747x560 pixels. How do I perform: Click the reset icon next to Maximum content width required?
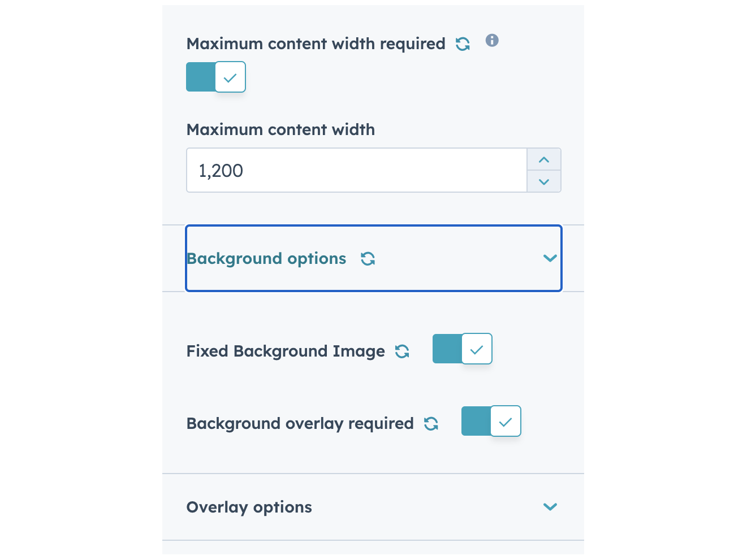point(463,43)
